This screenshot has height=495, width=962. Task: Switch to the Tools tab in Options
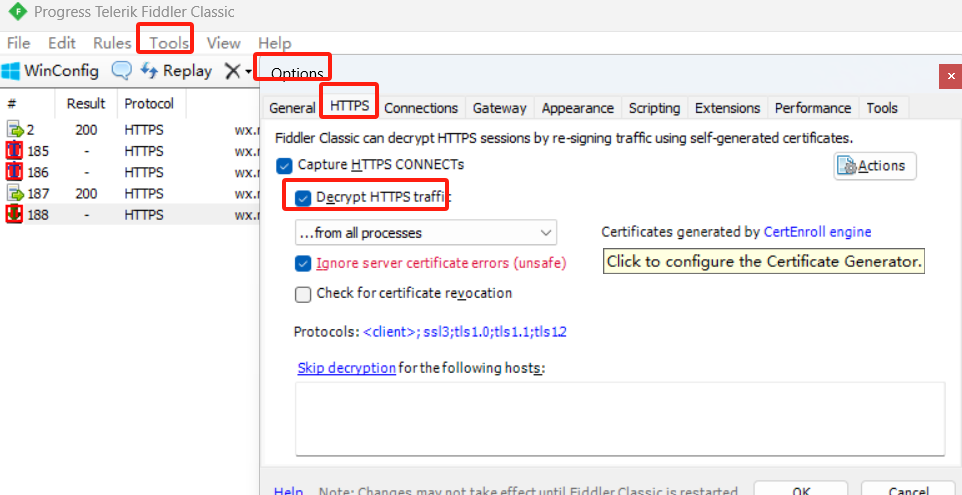click(x=882, y=108)
